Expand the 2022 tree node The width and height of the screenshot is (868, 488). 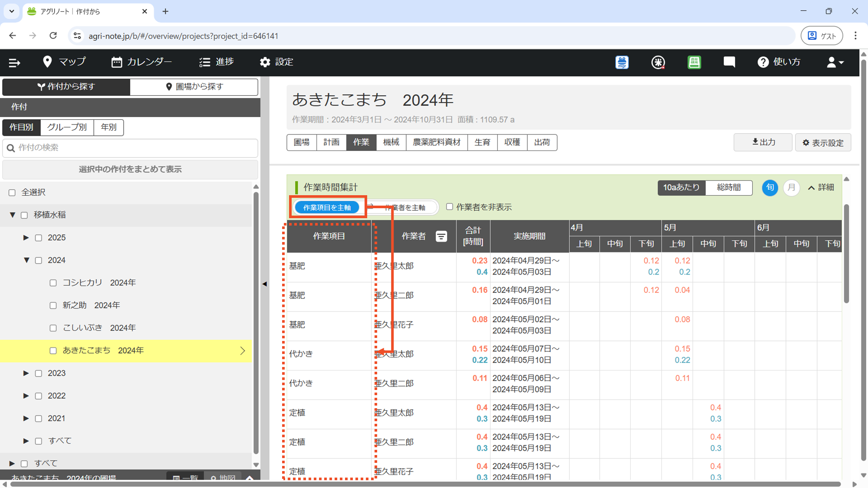26,396
